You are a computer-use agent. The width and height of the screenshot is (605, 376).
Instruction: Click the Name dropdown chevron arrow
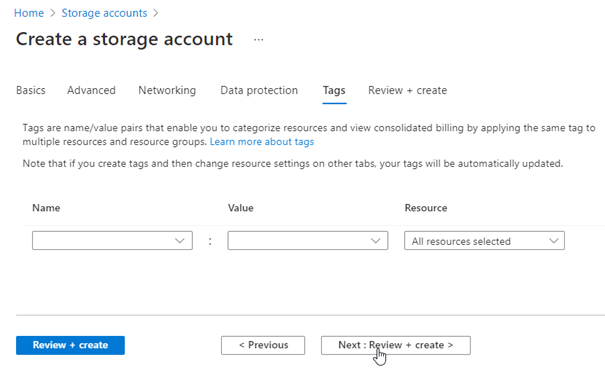179,241
